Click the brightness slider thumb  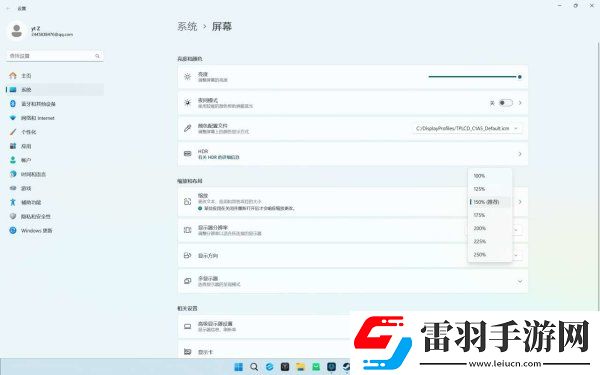[520, 77]
